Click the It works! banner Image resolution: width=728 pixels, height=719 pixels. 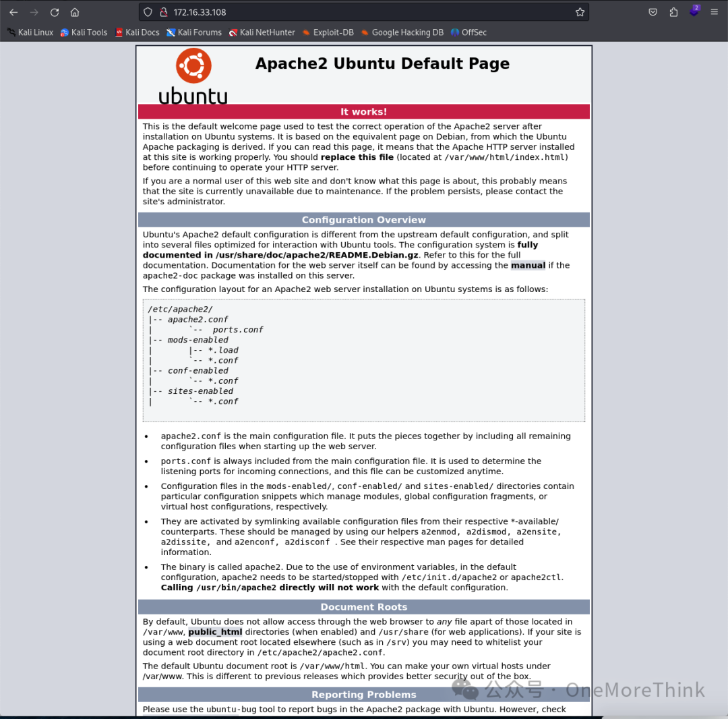point(363,111)
